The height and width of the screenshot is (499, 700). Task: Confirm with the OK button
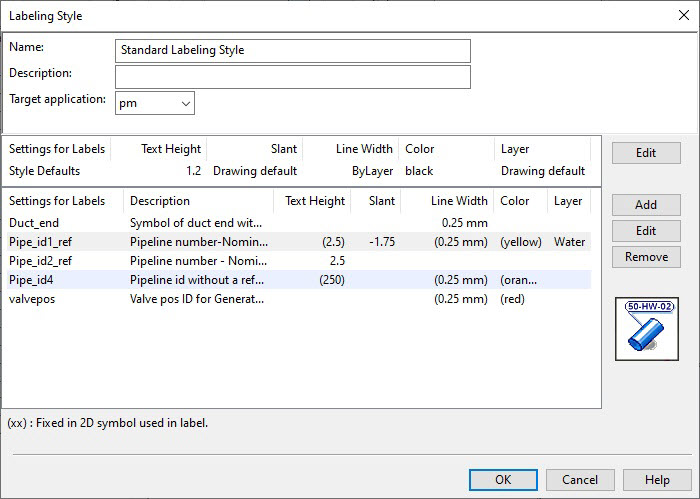(x=503, y=480)
